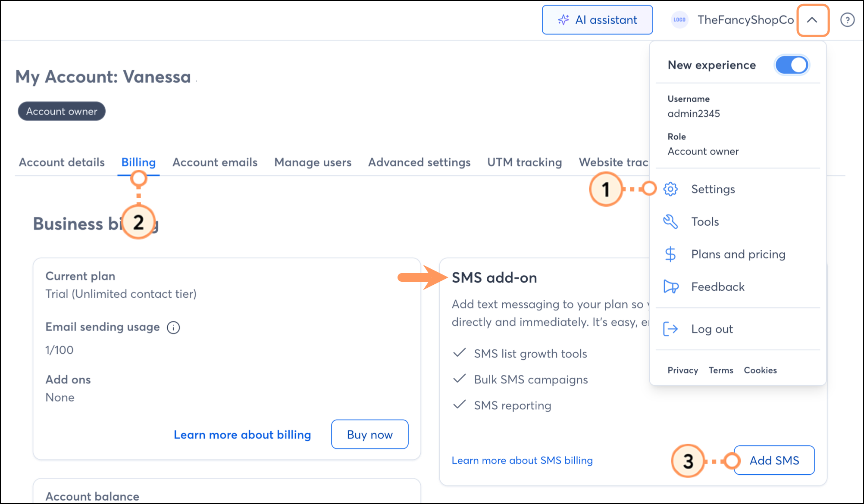Click the Feedback megaphone icon
The image size is (864, 504).
click(670, 286)
